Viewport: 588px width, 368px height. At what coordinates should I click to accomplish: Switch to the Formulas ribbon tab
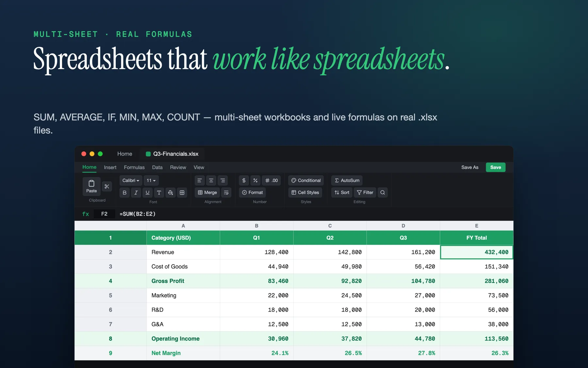click(134, 167)
